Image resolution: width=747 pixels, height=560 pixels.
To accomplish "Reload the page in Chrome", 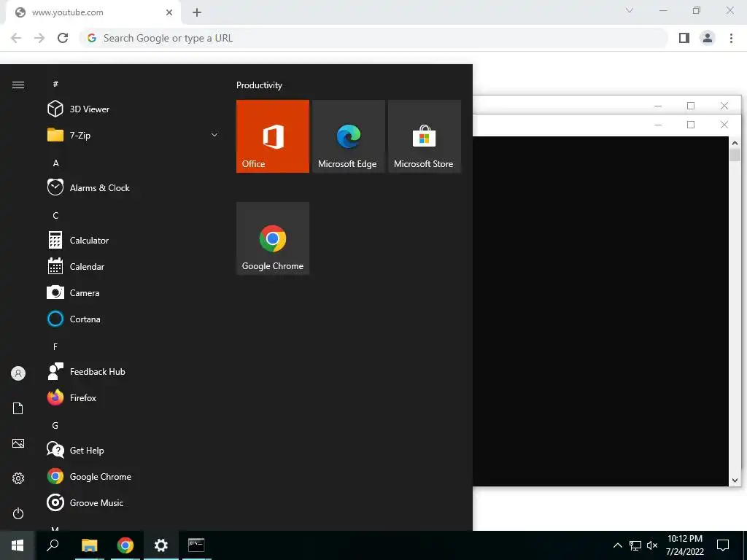I will 63,38.
